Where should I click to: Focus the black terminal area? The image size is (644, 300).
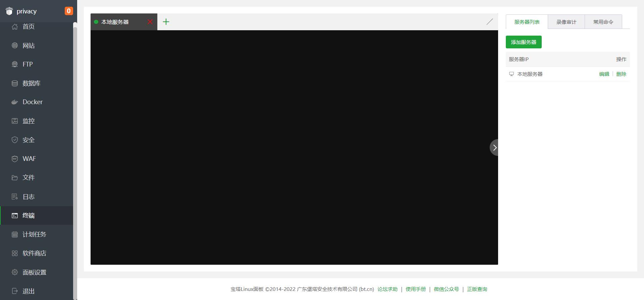click(294, 147)
